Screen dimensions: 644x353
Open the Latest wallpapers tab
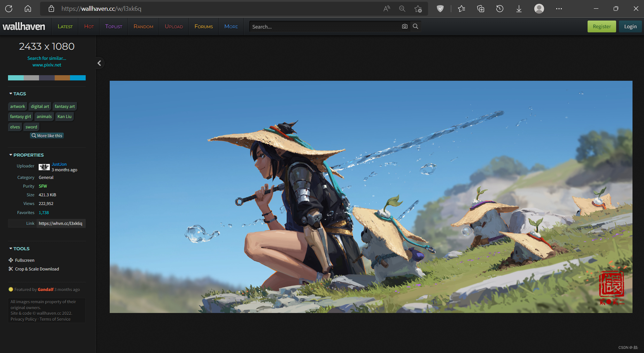coord(65,26)
